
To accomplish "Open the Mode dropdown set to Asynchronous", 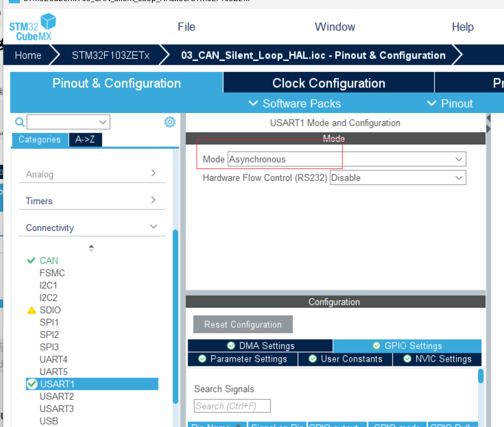I will pos(347,159).
